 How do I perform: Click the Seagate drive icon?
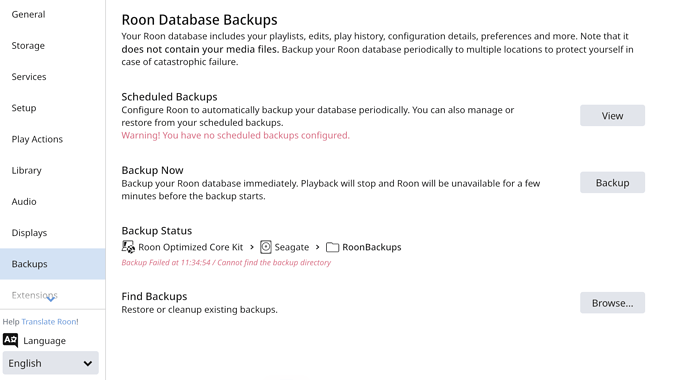[266, 247]
